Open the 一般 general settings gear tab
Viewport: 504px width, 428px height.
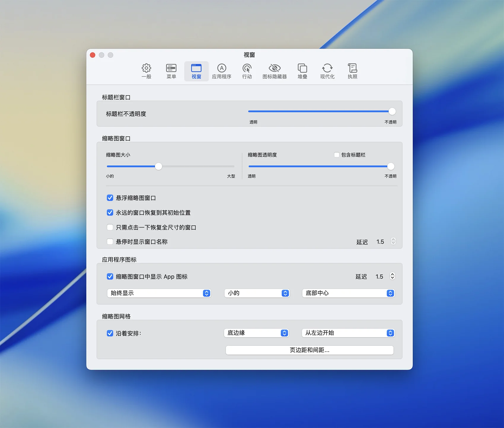coord(146,71)
